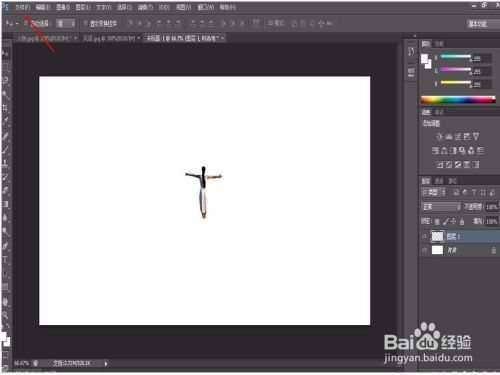Open the File menu
Screen dimensions: 500x375
(x=23, y=7)
